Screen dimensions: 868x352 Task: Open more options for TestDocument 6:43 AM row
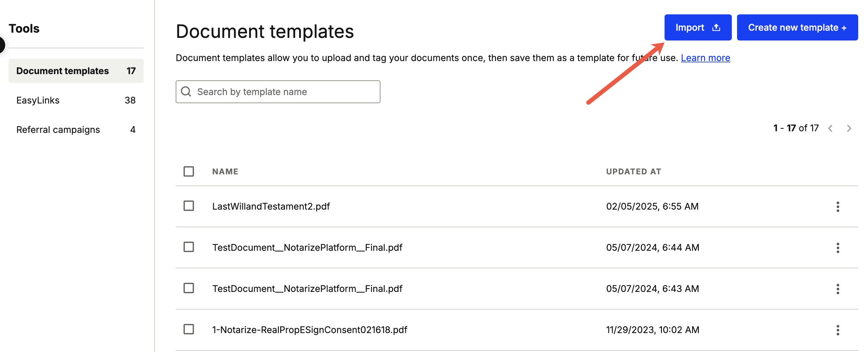838,289
